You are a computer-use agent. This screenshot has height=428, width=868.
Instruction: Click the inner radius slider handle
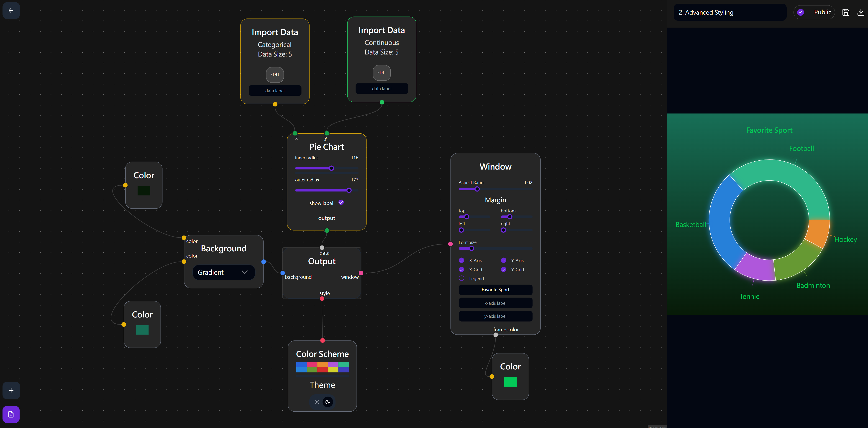pos(332,168)
